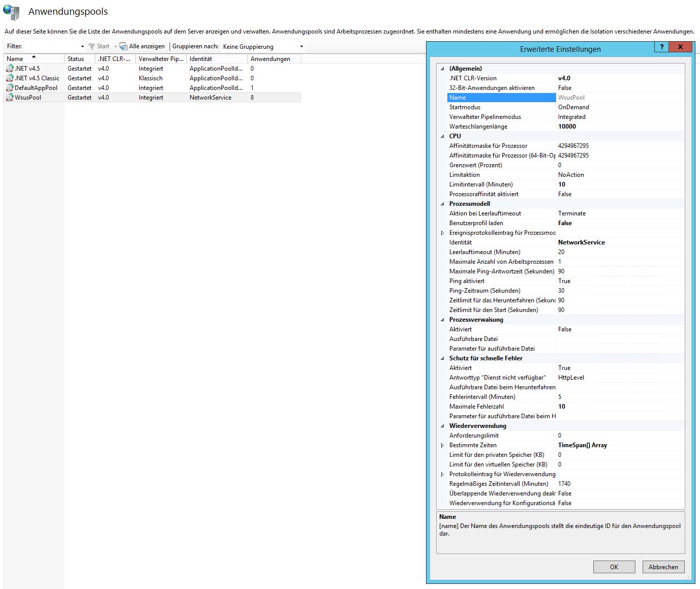Collapse Schutz für schnelle Fehler section
Viewport: 700px width, 589px height.
click(x=442, y=358)
